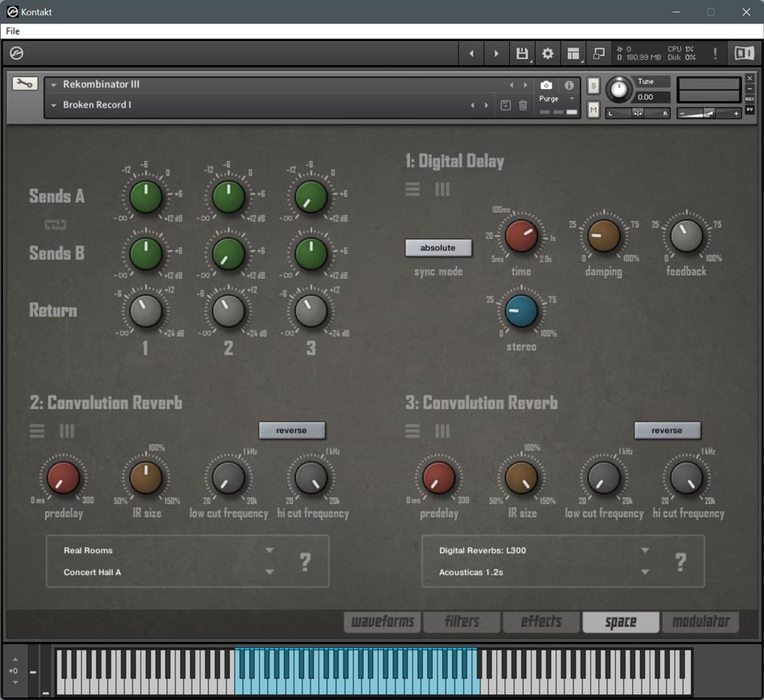Viewport: 764px width, 700px height.
Task: Open the File menu
Action: click(x=13, y=31)
